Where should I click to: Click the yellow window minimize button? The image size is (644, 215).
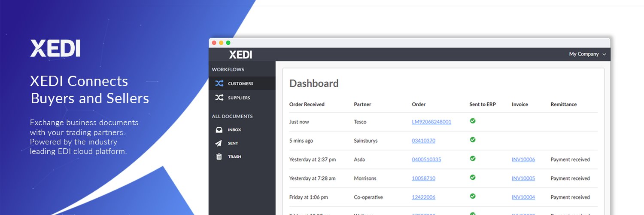coord(221,43)
